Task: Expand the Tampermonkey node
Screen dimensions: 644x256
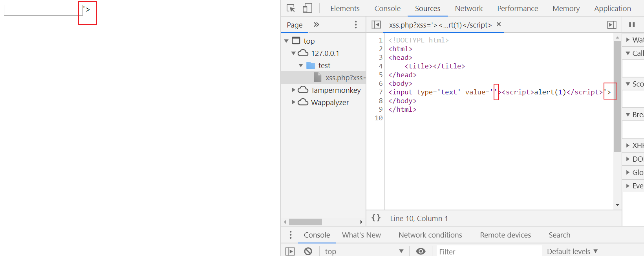Action: (293, 90)
